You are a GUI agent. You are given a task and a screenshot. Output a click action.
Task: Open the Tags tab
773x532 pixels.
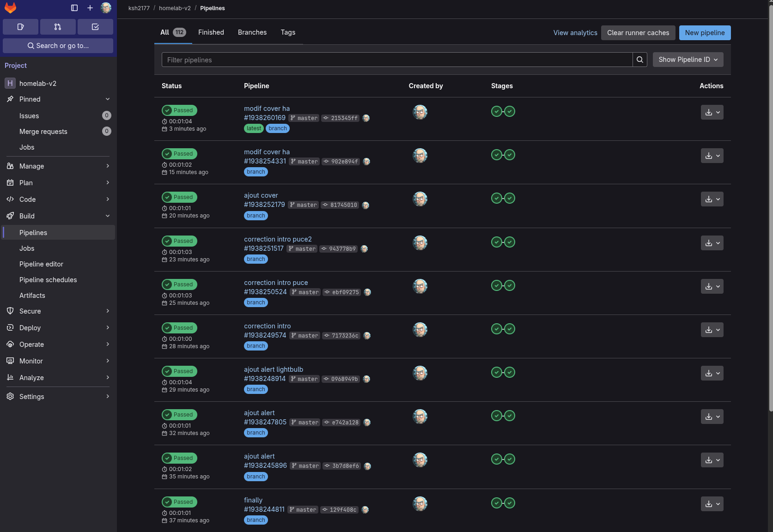[x=288, y=32]
